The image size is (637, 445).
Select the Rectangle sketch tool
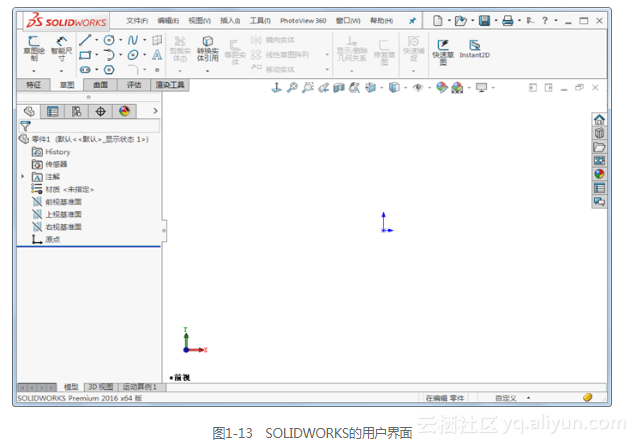tap(85, 55)
